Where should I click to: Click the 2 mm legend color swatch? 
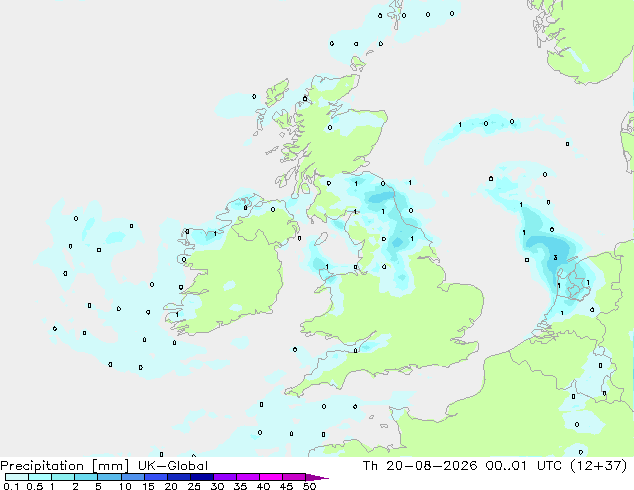[x=86, y=477]
